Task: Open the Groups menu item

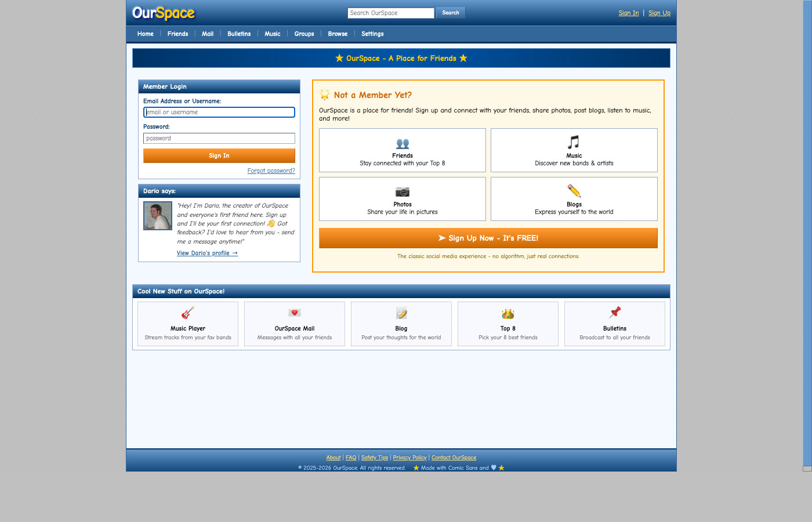Action: click(x=304, y=34)
